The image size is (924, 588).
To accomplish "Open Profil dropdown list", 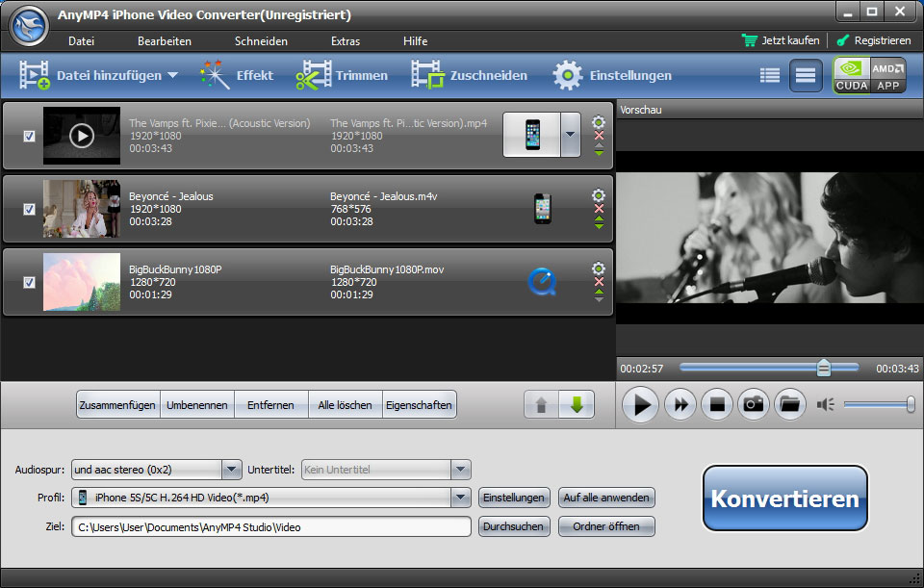I will (460, 498).
